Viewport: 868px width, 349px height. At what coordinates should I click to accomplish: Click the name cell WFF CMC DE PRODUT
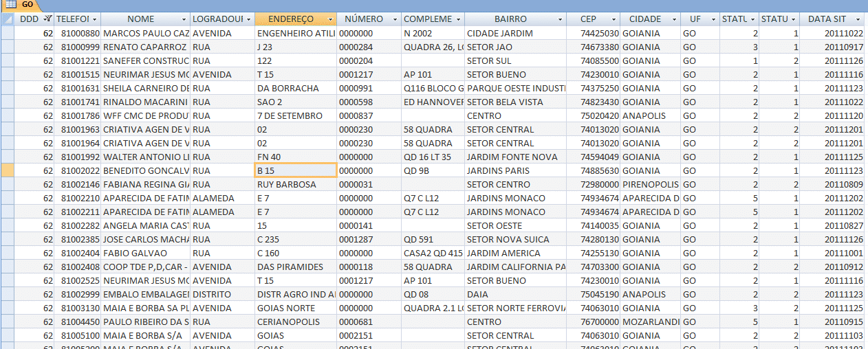coord(146,115)
